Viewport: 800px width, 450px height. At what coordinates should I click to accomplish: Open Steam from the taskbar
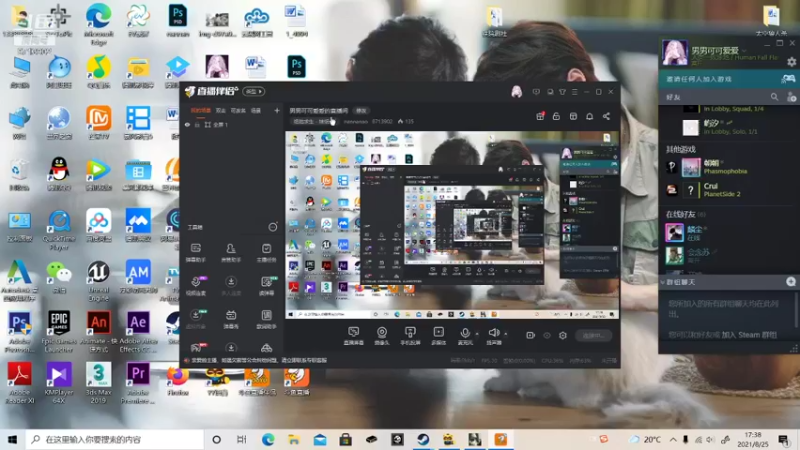(x=423, y=439)
